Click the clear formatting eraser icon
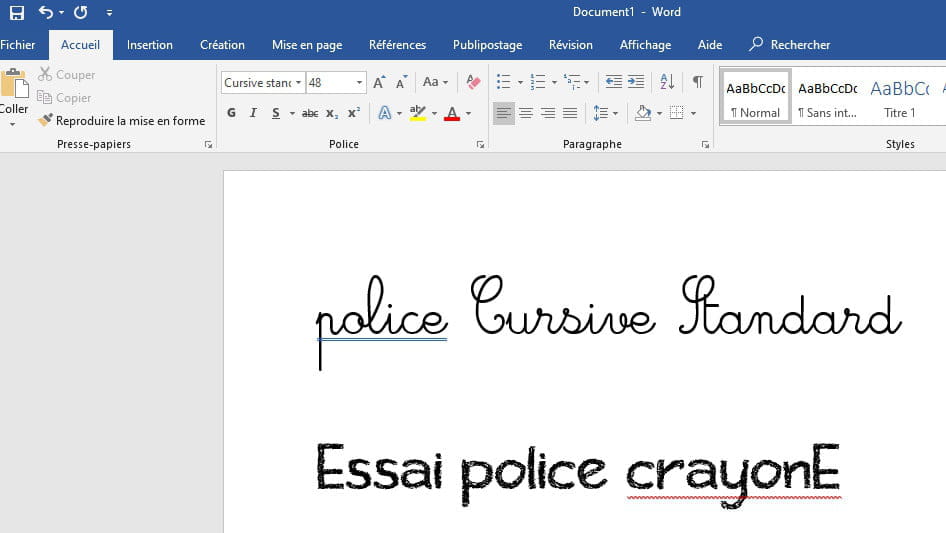Screen dimensions: 946x533 tap(473, 82)
